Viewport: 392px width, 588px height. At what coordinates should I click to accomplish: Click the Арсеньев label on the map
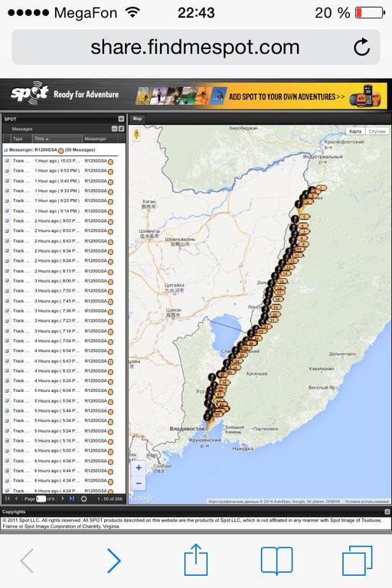pyautogui.click(x=256, y=374)
